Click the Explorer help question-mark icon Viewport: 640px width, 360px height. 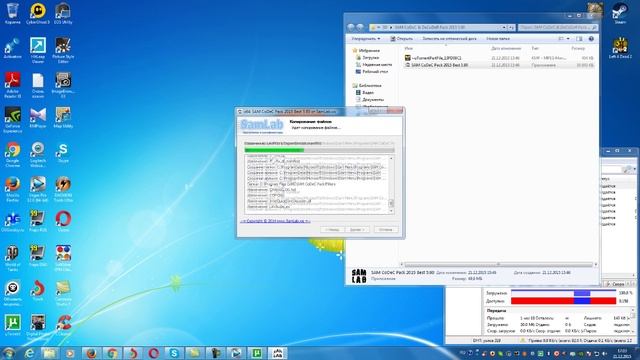591,38
